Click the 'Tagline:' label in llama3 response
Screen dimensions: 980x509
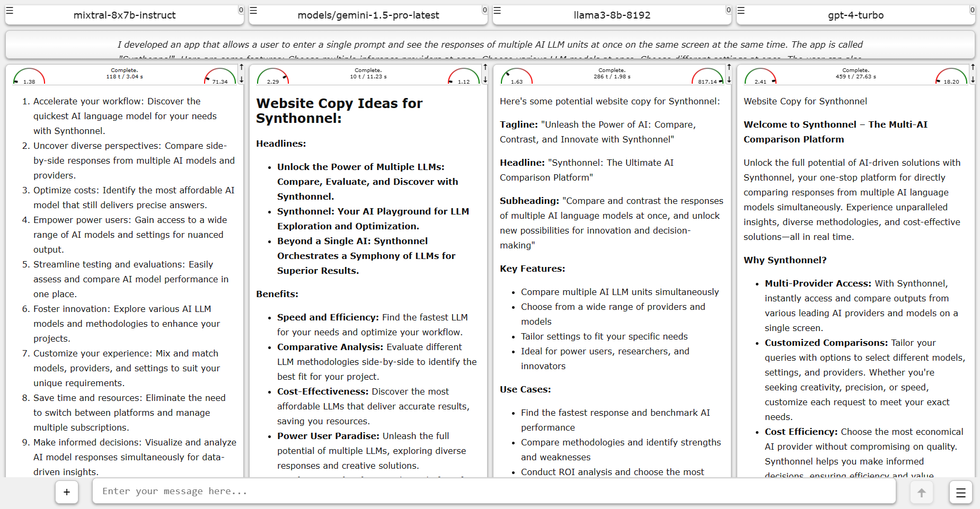(519, 124)
